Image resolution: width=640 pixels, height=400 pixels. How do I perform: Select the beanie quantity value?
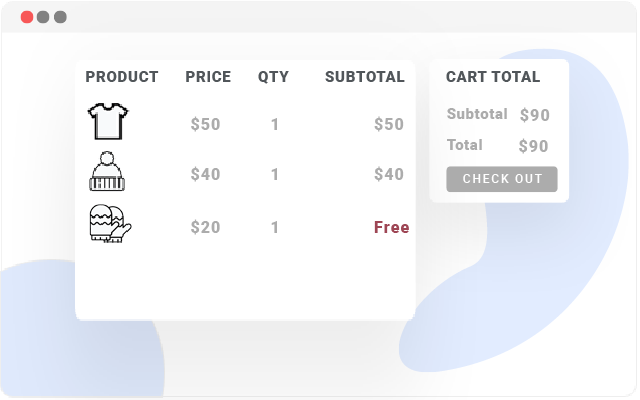(x=275, y=175)
